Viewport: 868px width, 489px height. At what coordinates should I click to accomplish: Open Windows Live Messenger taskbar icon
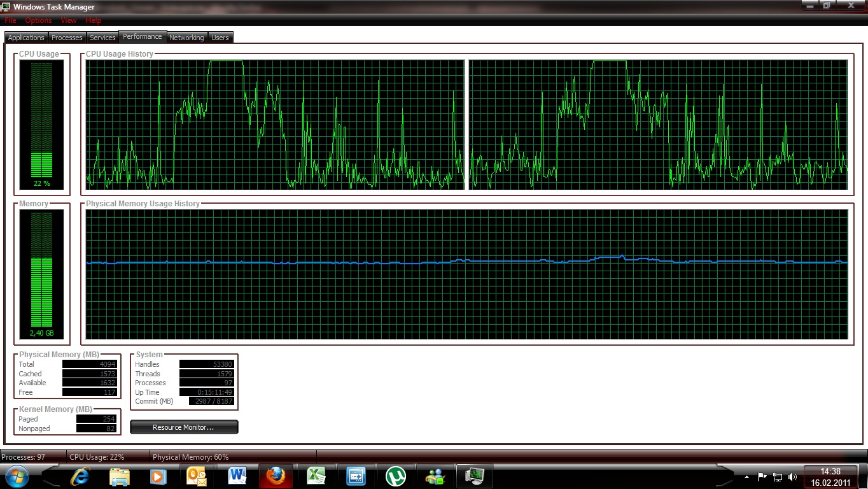436,476
